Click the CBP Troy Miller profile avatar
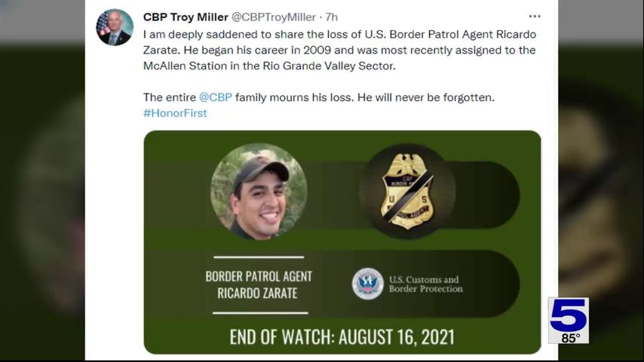The height and width of the screenshot is (362, 644). (115, 28)
